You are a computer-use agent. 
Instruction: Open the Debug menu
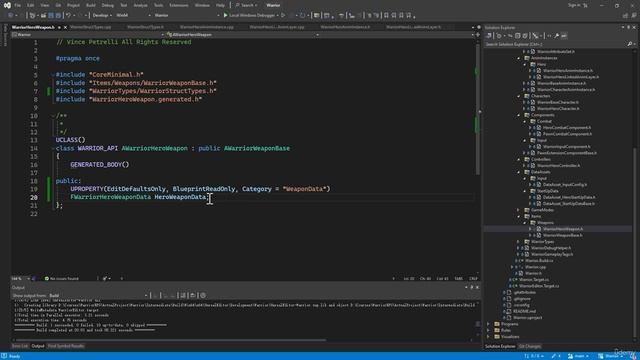[108, 5]
